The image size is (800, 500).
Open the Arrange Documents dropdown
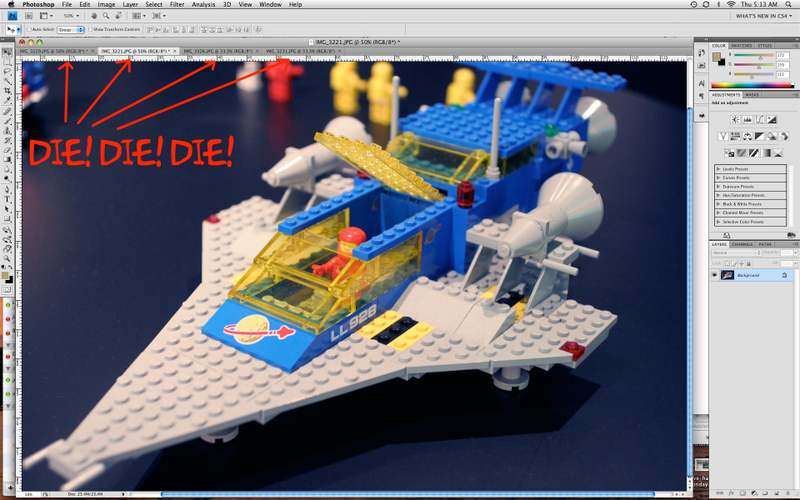(x=139, y=16)
